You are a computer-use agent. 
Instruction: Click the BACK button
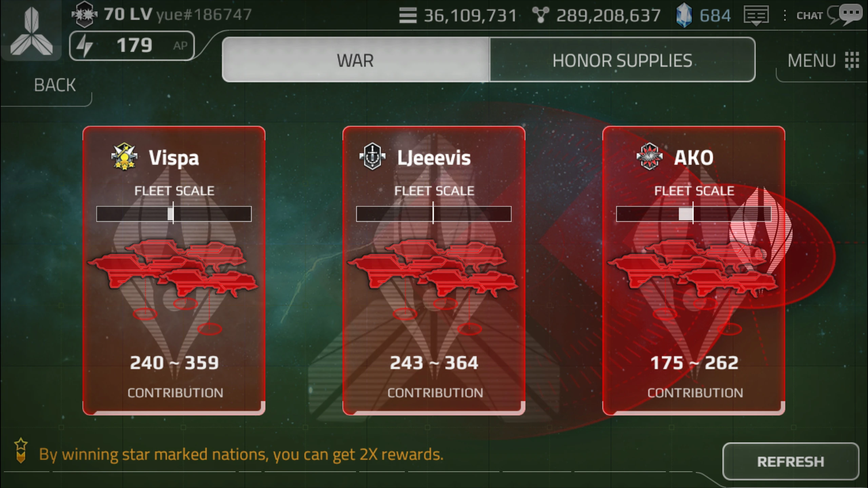point(55,85)
